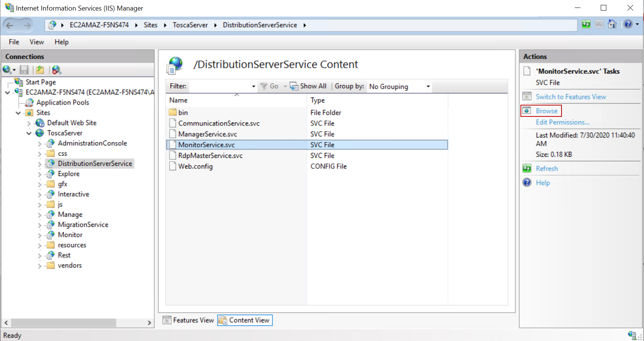This screenshot has width=644, height=341.
Task: Open the Group by No Grouping dropdown
Action: [428, 86]
